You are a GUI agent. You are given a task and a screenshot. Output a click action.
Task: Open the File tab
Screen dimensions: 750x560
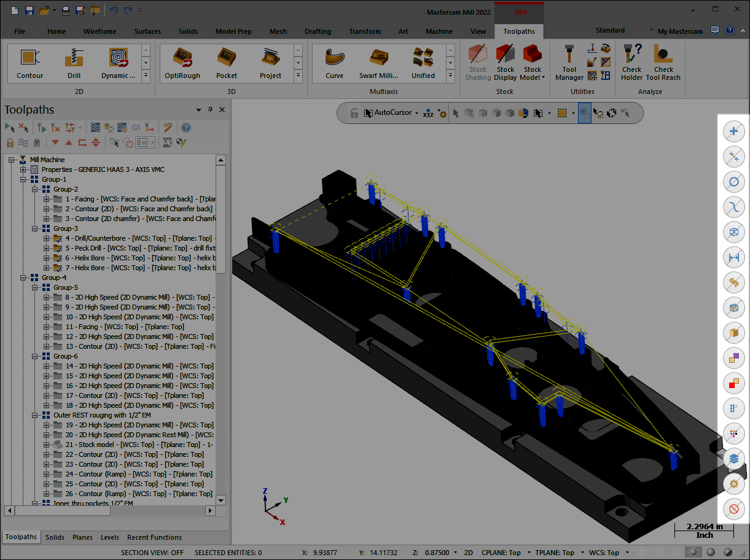pyautogui.click(x=20, y=31)
